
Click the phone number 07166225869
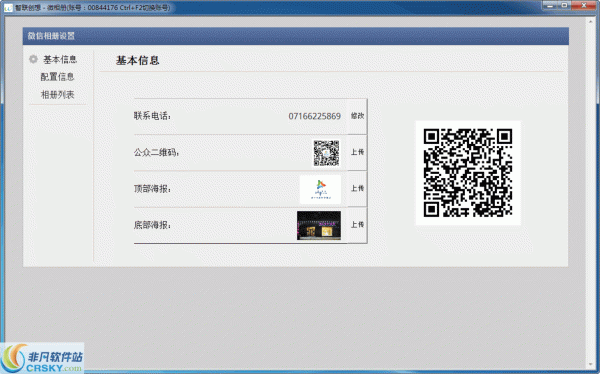[x=315, y=116]
